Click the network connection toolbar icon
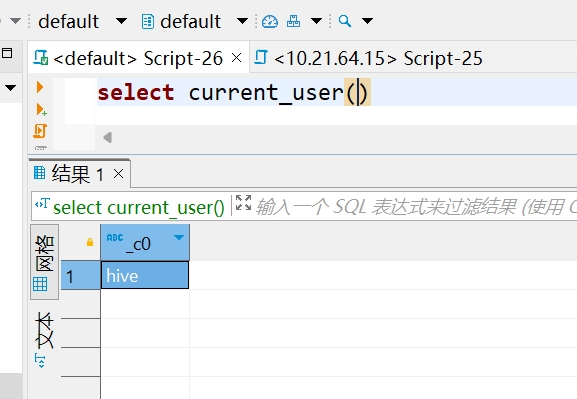This screenshot has height=399, width=577. (293, 21)
